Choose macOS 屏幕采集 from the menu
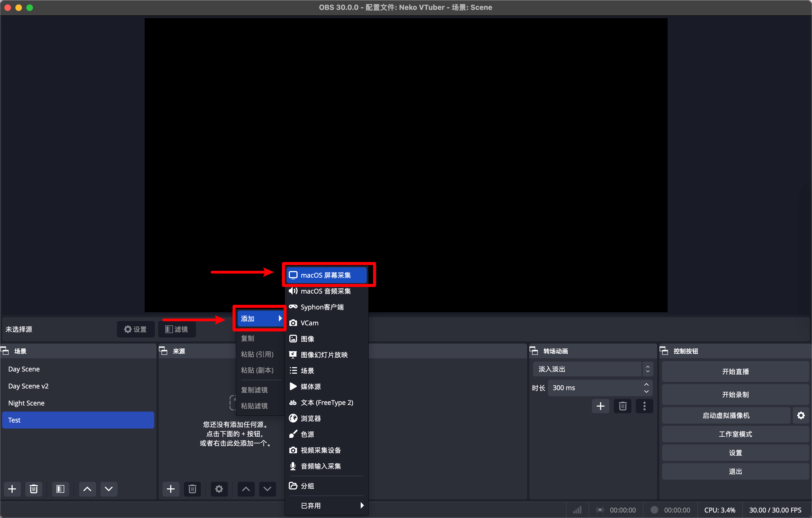This screenshot has height=518, width=812. [326, 275]
